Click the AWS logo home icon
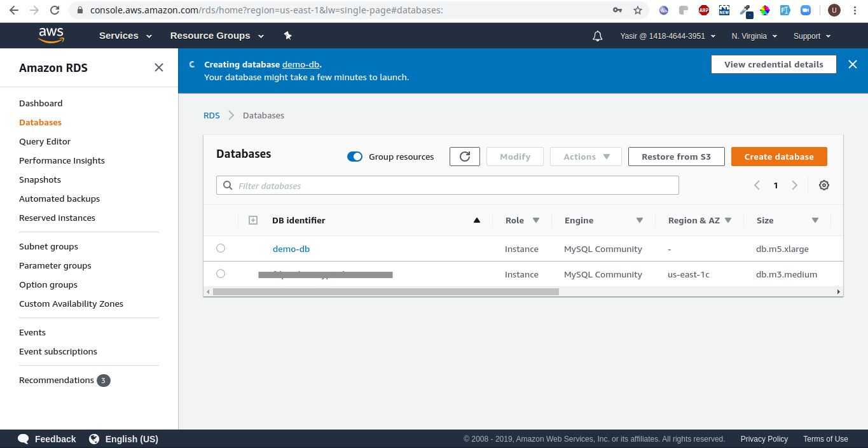This screenshot has height=448, width=868. coord(51,36)
